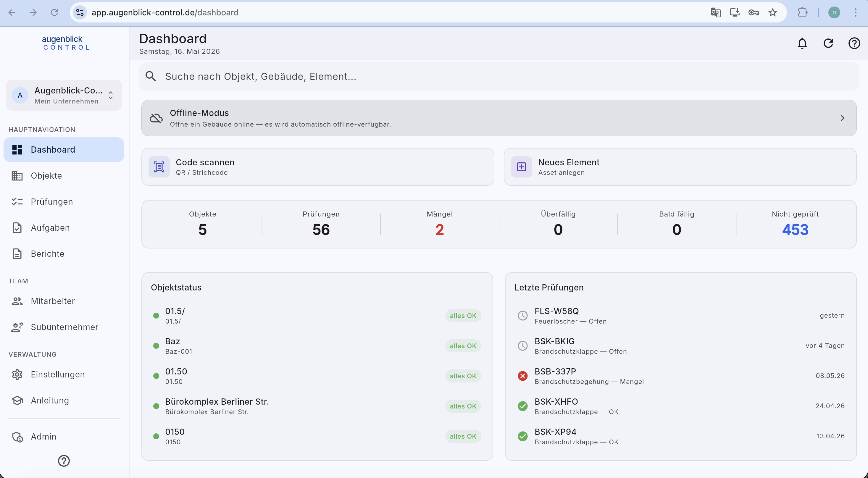This screenshot has height=478, width=868.
Task: Click the Code scannen card
Action: 317,167
